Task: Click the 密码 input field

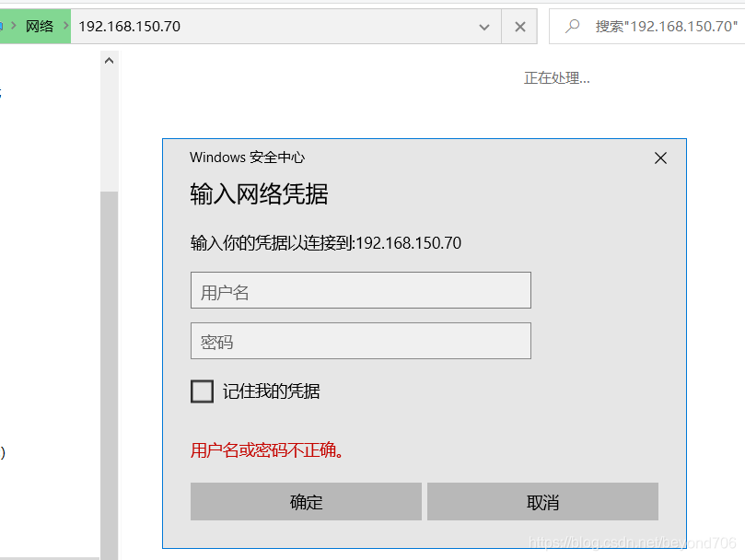Action: (x=360, y=341)
